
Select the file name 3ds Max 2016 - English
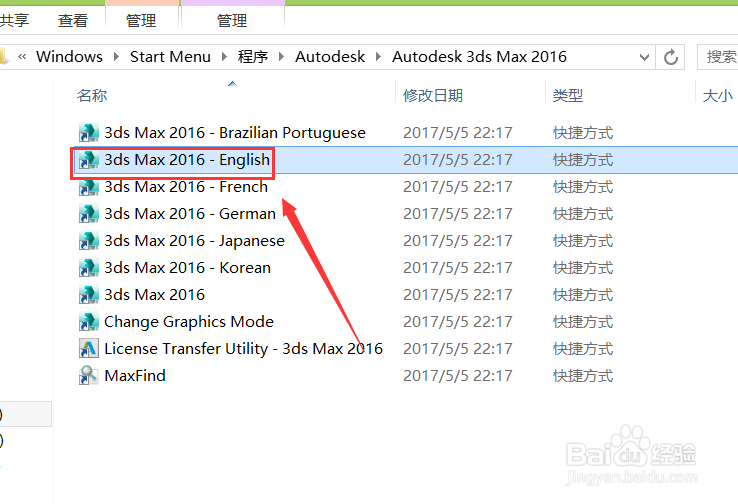[x=187, y=160]
